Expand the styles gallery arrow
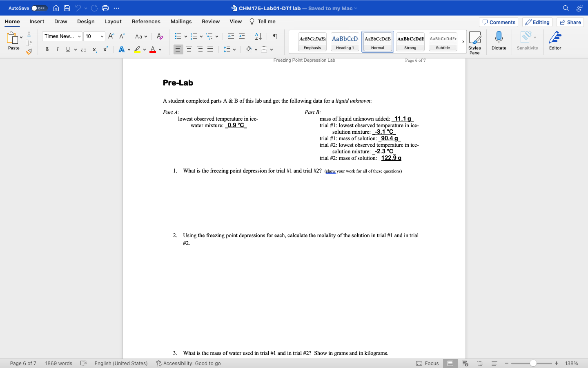Image resolution: width=588 pixels, height=368 pixels. pyautogui.click(x=463, y=42)
